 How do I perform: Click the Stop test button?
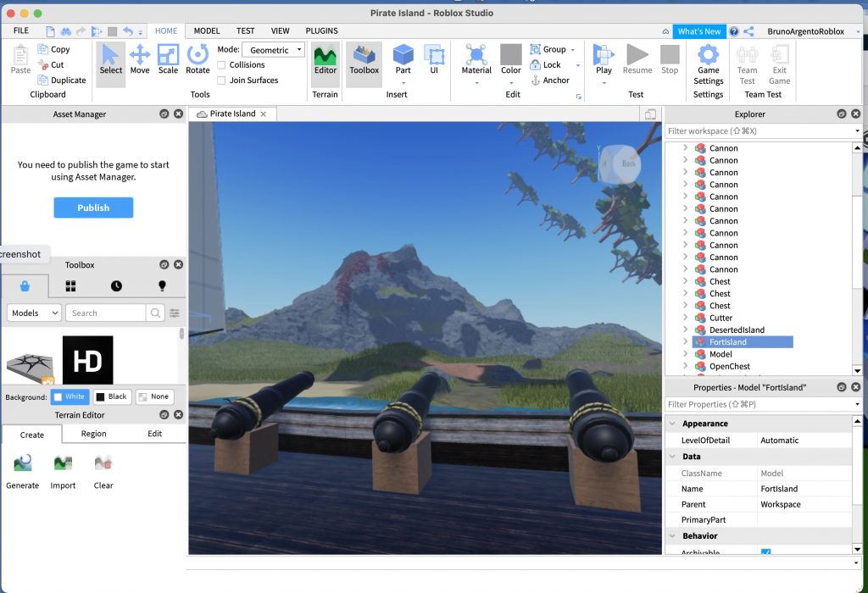click(x=670, y=60)
